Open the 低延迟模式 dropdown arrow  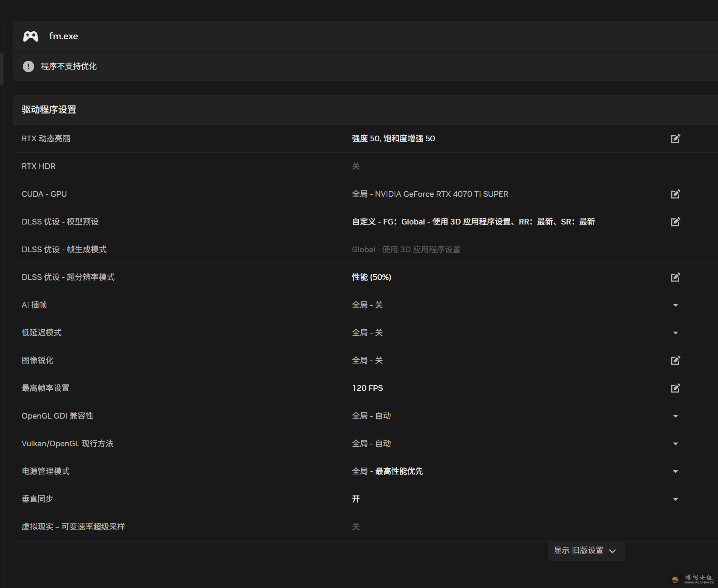coord(675,333)
